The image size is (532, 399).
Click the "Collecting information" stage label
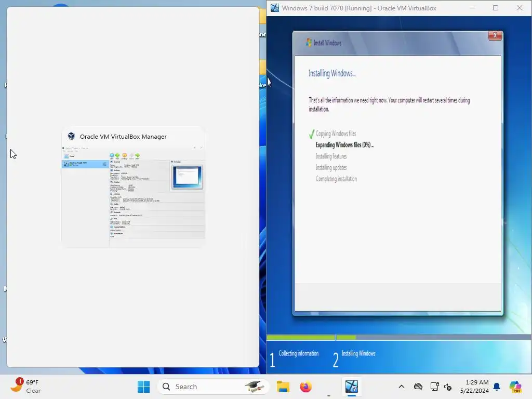(x=299, y=353)
